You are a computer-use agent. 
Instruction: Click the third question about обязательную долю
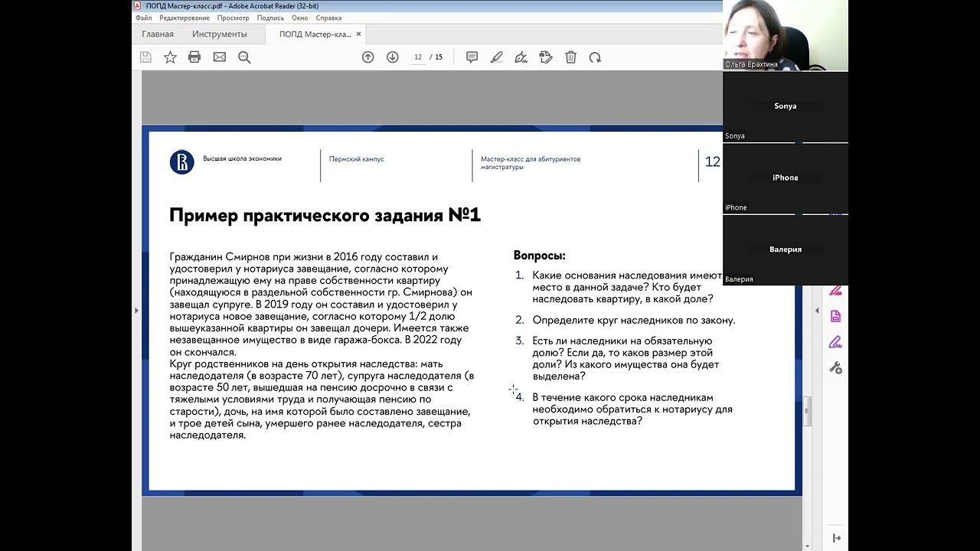[626, 358]
